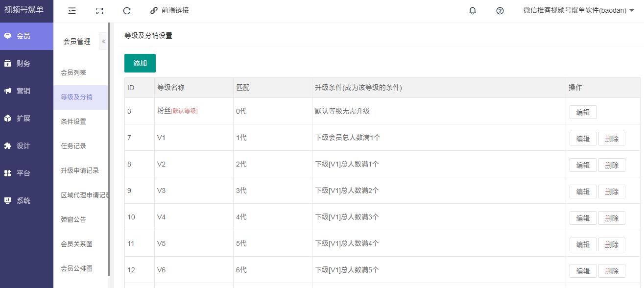Open the help question mark icon
Screen dimensions: 644x288
click(500, 11)
